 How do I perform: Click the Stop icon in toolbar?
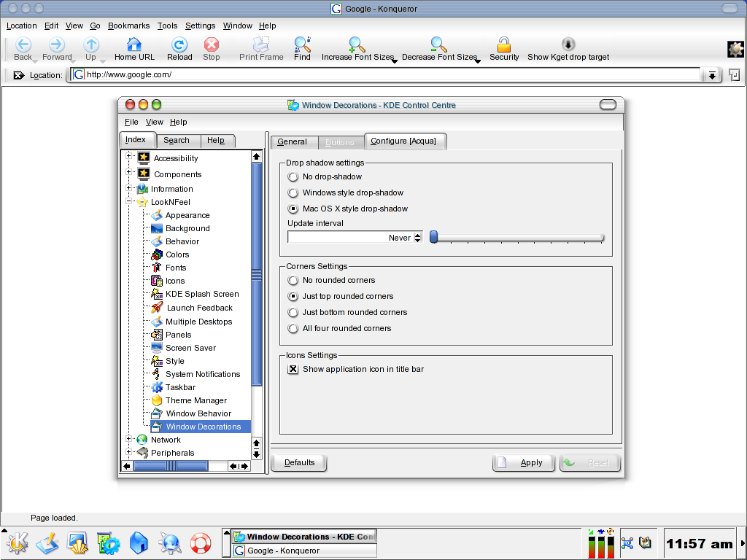click(x=211, y=44)
